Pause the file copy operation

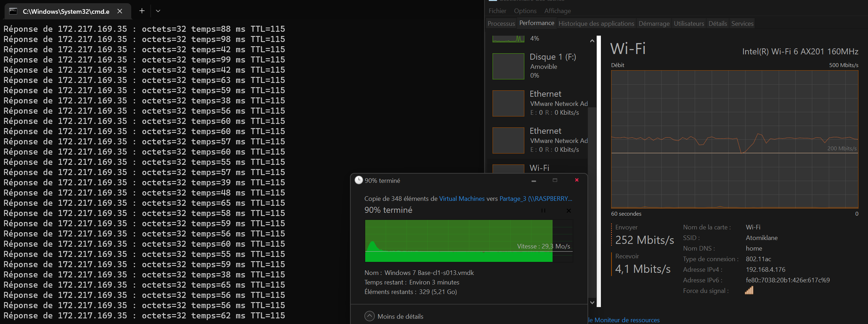(x=544, y=210)
